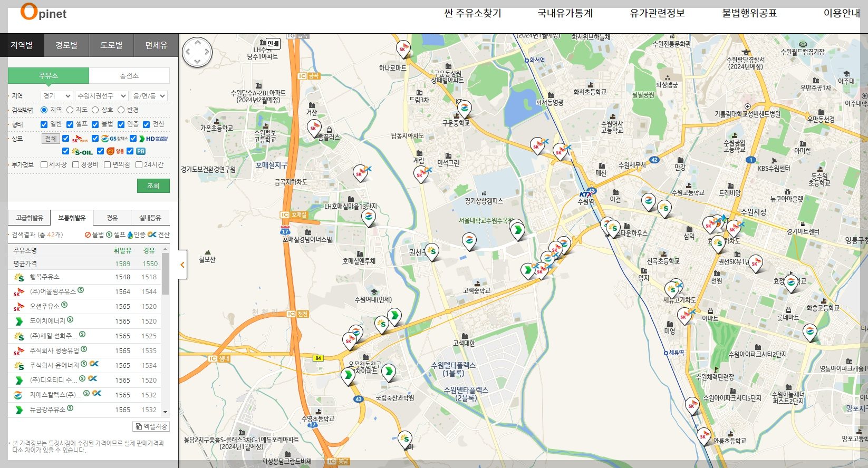The image size is (868, 468).
Task: Click the 전체 brand button
Action: 51,139
